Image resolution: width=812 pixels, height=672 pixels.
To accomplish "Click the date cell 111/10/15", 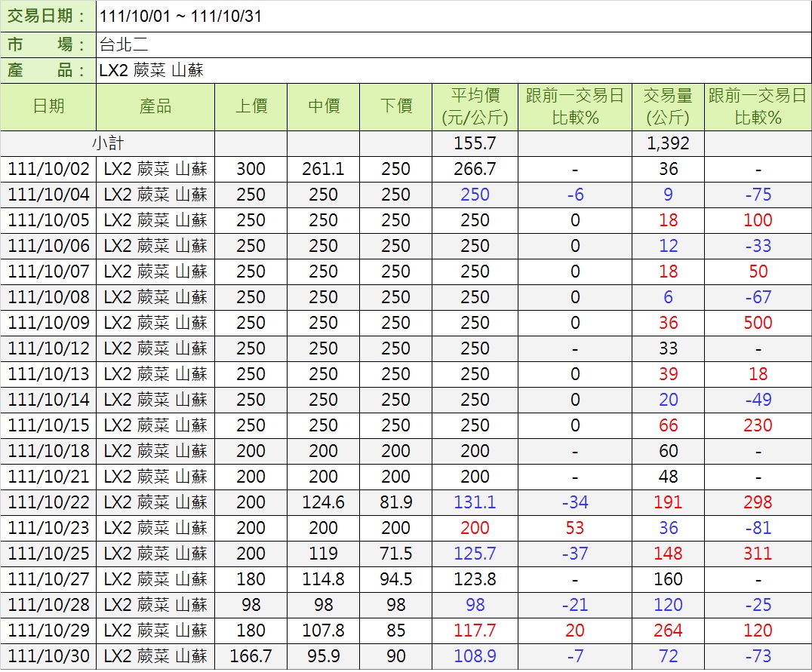I will coord(48,425).
